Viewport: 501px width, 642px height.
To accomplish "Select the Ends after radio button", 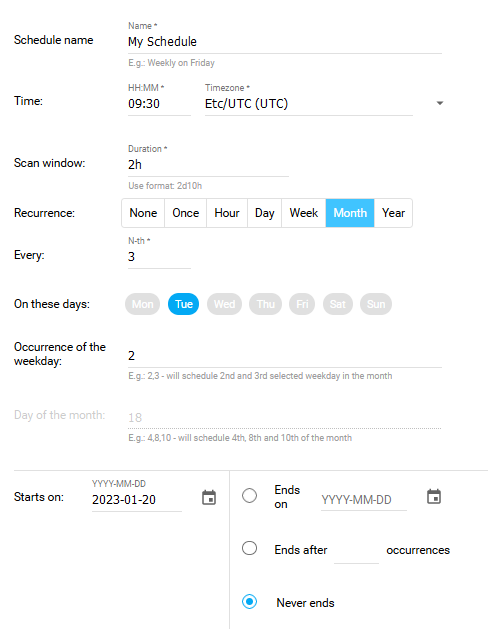I will tap(249, 548).
